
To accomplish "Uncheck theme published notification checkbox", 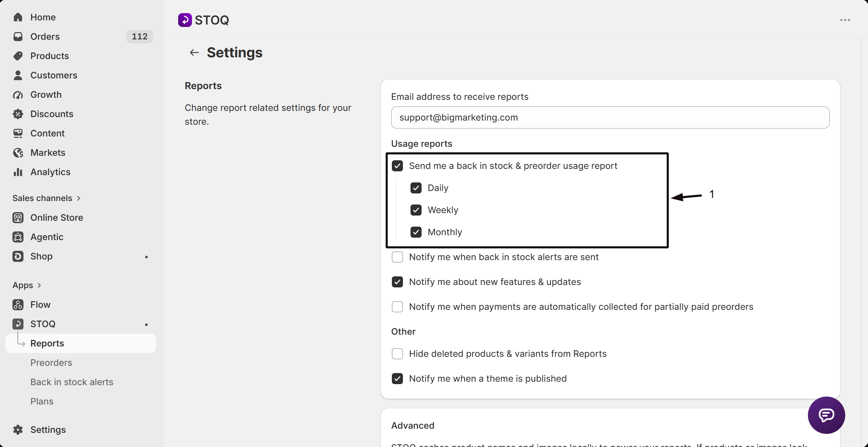I will [x=397, y=379].
